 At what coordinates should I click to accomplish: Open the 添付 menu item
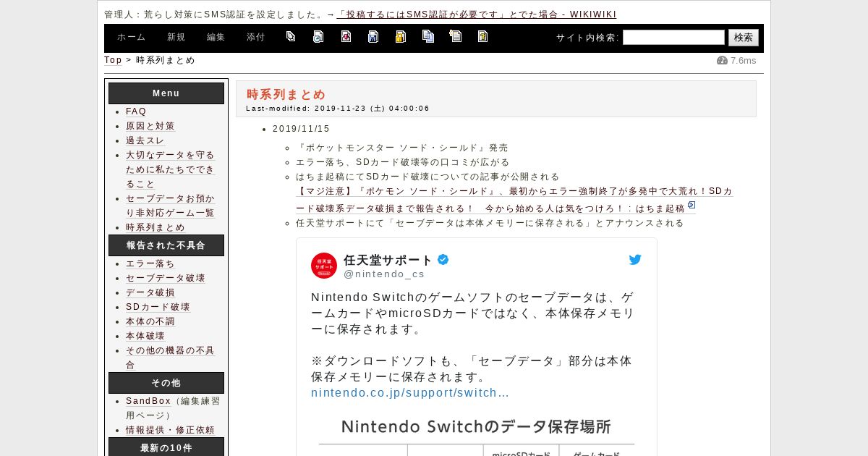click(256, 38)
